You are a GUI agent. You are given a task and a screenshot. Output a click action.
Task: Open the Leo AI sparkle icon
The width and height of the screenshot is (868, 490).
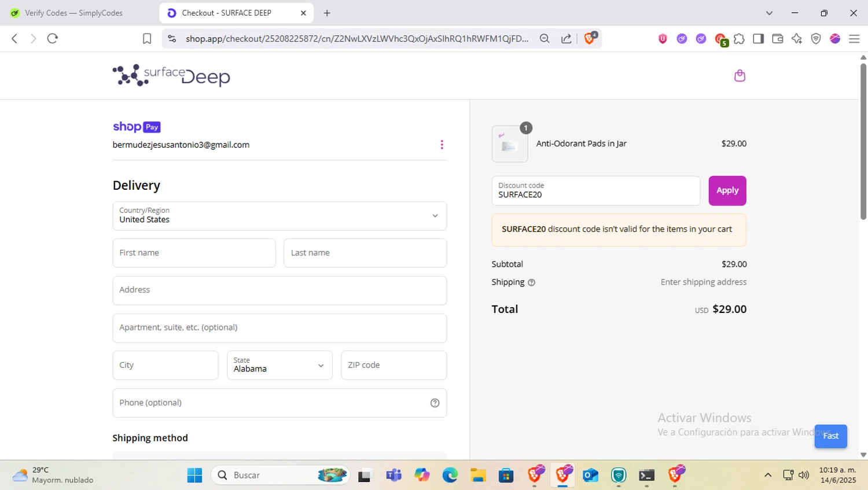pos(797,39)
